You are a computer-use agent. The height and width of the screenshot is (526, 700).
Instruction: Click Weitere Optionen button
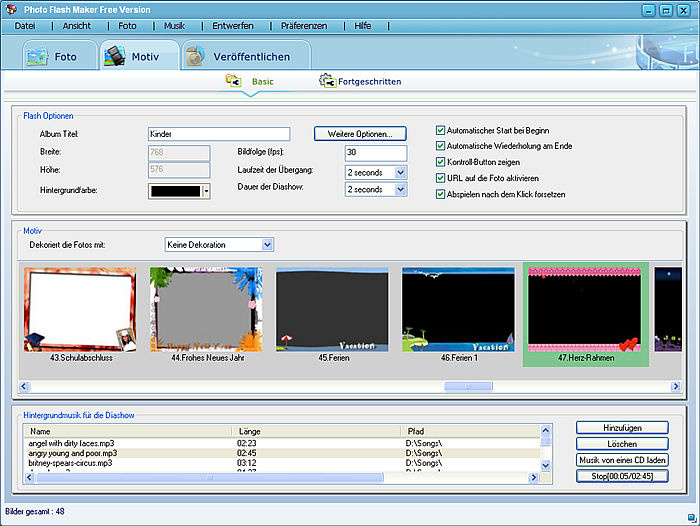[x=360, y=133]
